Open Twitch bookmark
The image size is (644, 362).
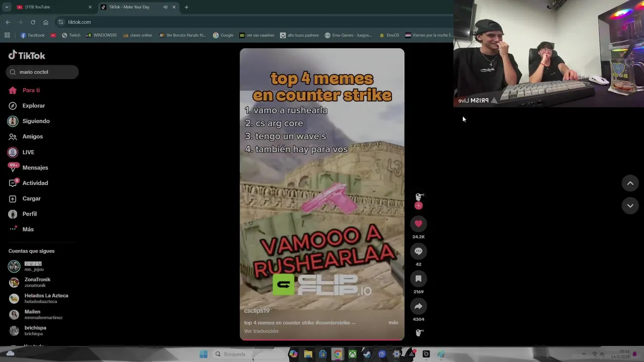tap(71, 35)
